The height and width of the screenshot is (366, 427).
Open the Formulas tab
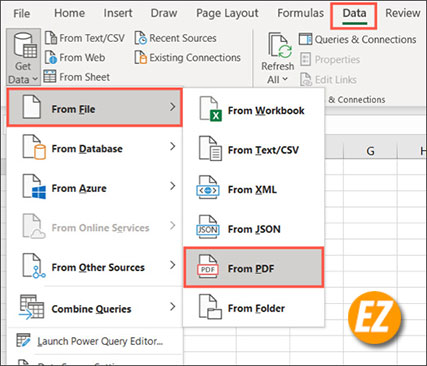point(300,13)
